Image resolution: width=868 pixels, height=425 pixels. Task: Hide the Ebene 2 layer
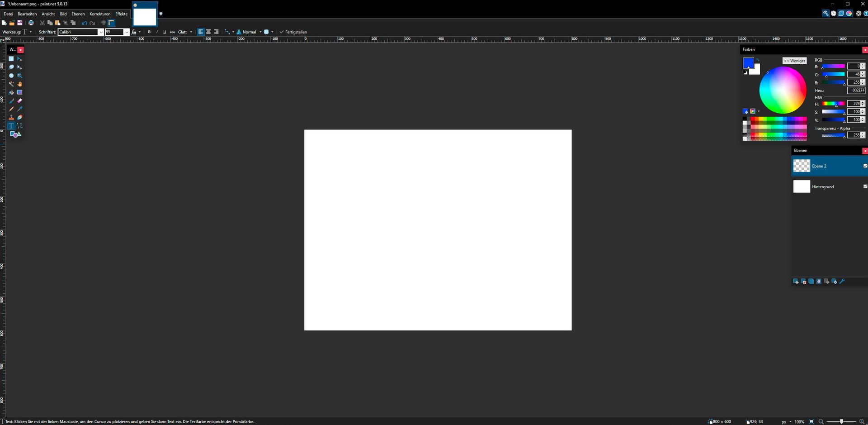pos(865,166)
